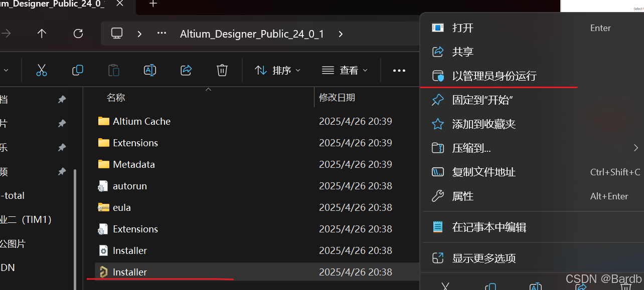Open the 排序 sort dropdown
This screenshot has height=290, width=644.
click(x=277, y=71)
